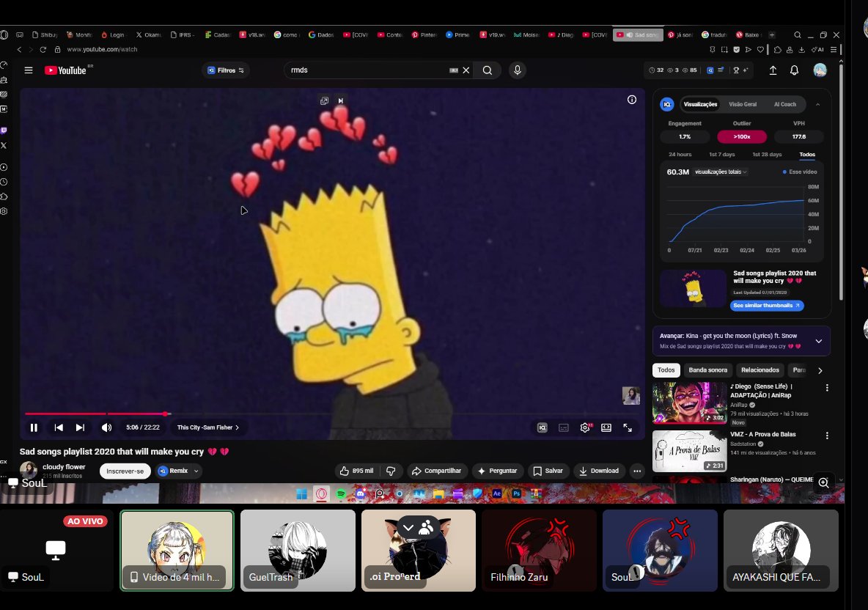Expand the call participants overlay chevron
Screen dimensions: 868x610
point(408,528)
